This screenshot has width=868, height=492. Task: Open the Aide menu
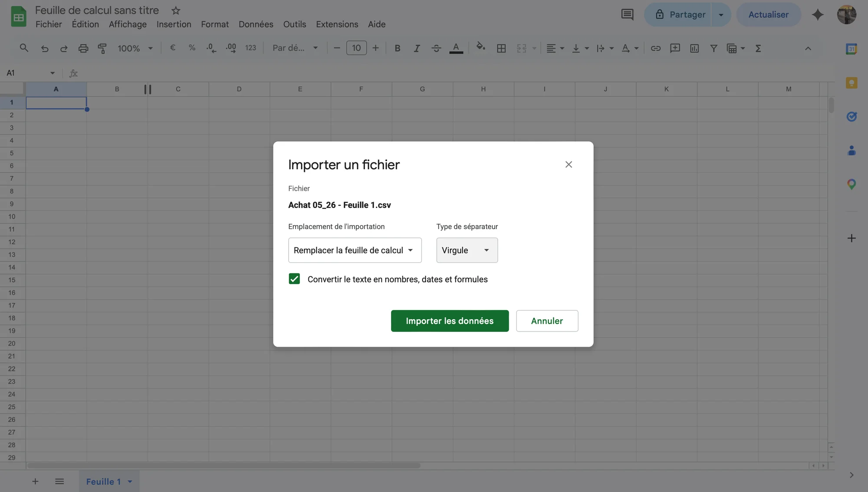point(377,24)
